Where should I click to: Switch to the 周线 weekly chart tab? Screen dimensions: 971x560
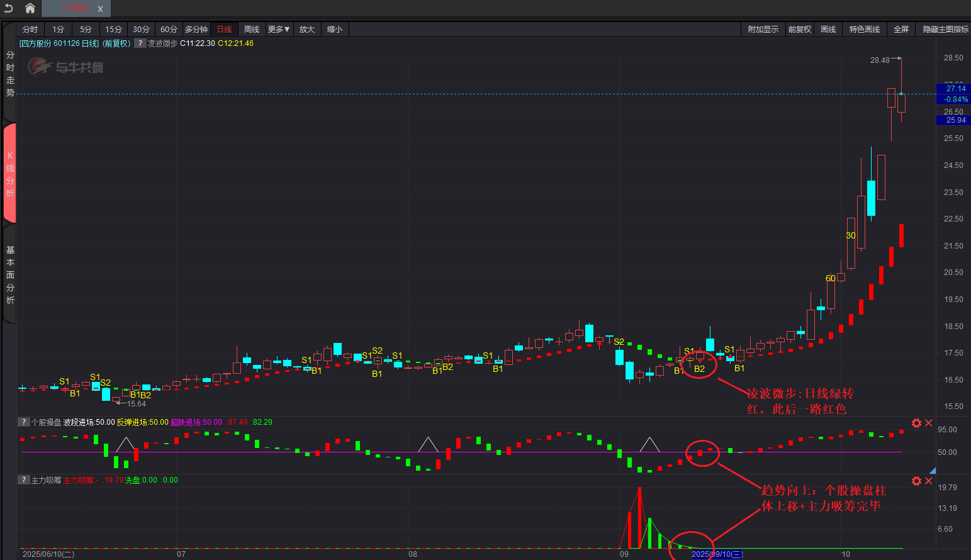pyautogui.click(x=252, y=30)
